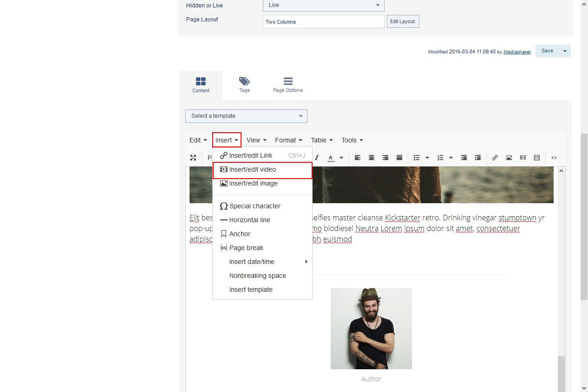Justify text alignment

tap(399, 158)
